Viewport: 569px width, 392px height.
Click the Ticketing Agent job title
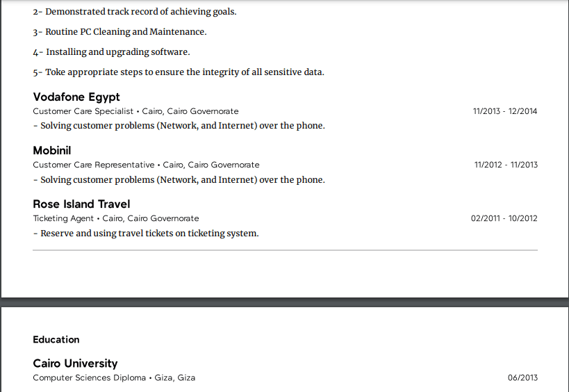click(63, 218)
